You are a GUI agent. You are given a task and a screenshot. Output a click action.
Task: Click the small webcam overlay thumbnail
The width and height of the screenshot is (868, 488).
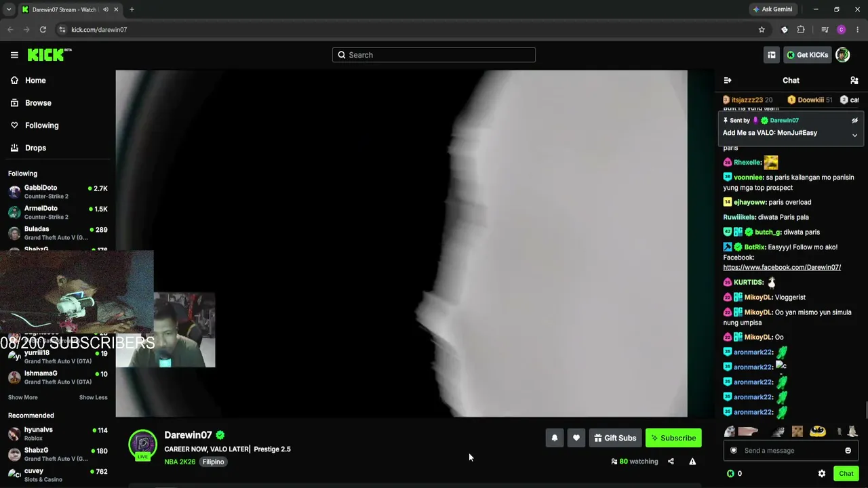[x=184, y=330]
